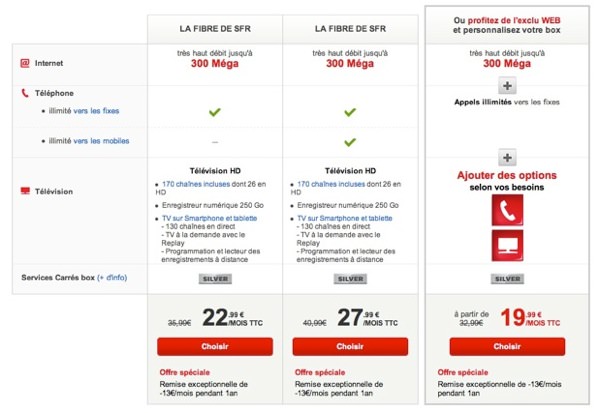The width and height of the screenshot is (600, 413).
Task: Open '170 chaînes incluses' link in first column
Action: (196, 184)
